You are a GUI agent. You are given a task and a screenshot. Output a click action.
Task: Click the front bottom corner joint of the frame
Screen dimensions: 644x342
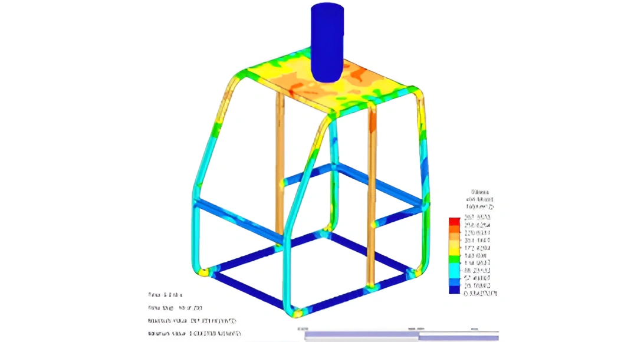(x=297, y=310)
